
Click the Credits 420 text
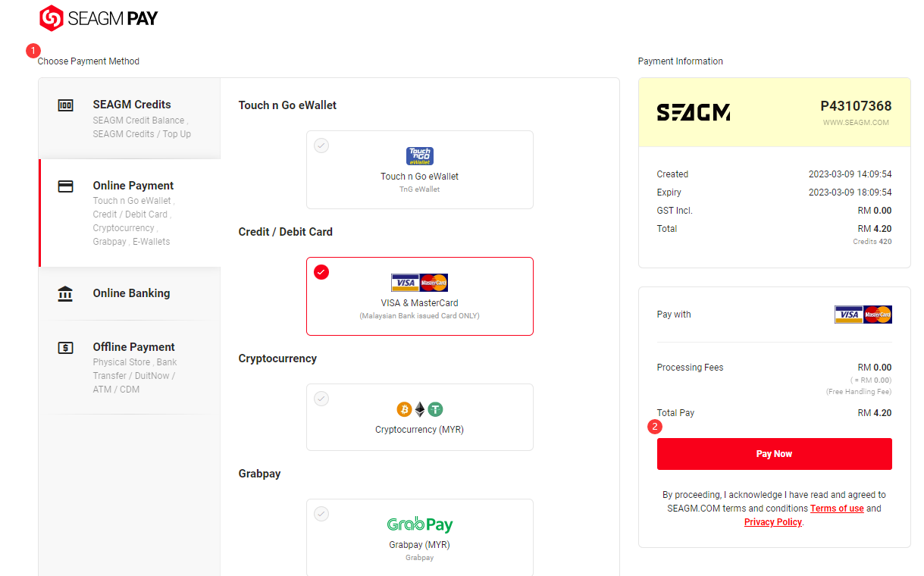click(x=872, y=242)
